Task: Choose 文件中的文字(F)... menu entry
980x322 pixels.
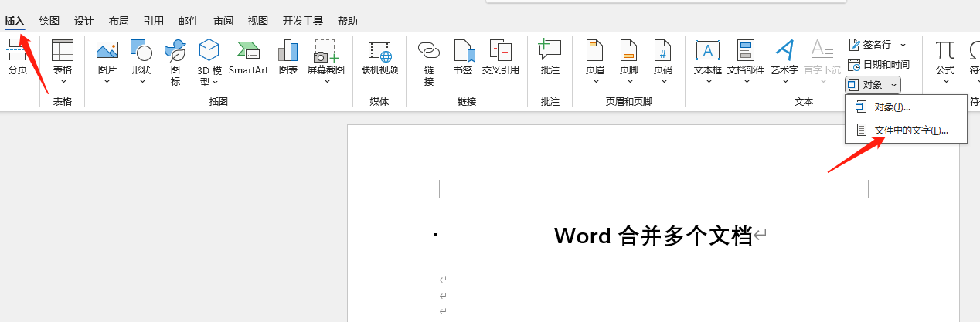Action: [906, 130]
